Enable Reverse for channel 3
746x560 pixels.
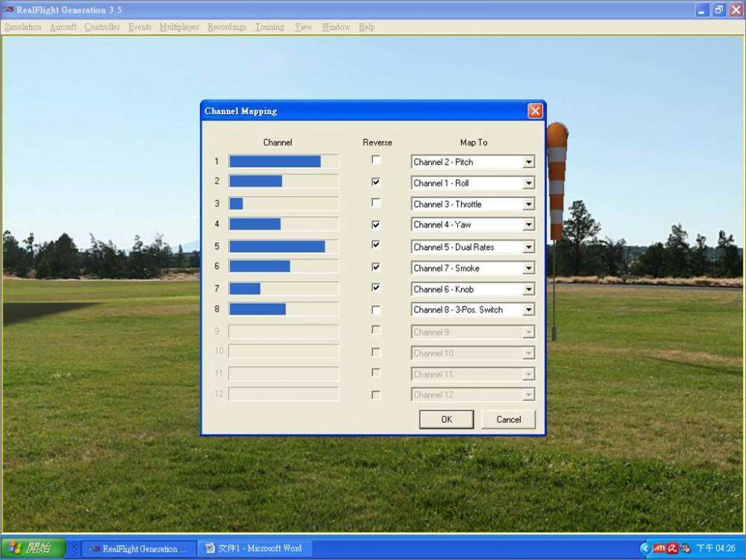click(376, 203)
